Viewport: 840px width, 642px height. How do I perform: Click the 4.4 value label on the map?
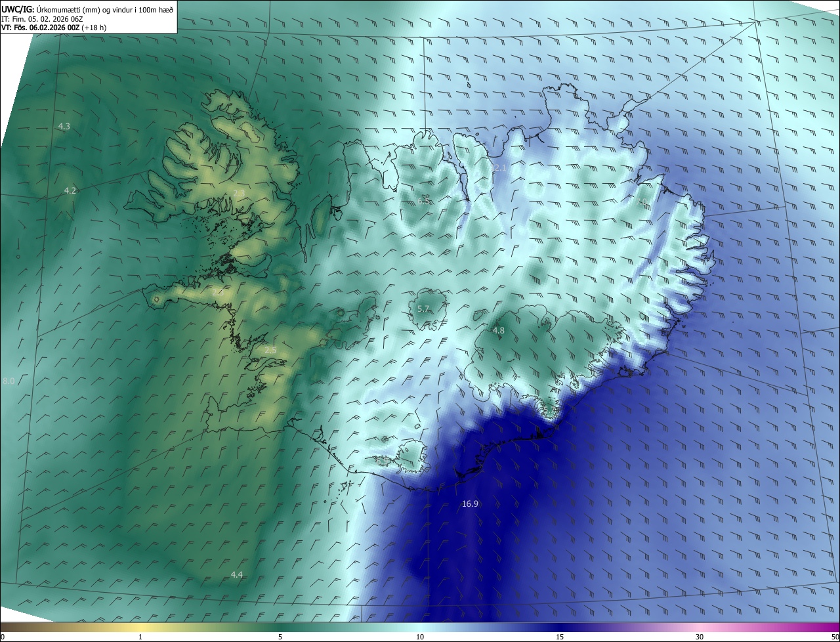tap(237, 575)
